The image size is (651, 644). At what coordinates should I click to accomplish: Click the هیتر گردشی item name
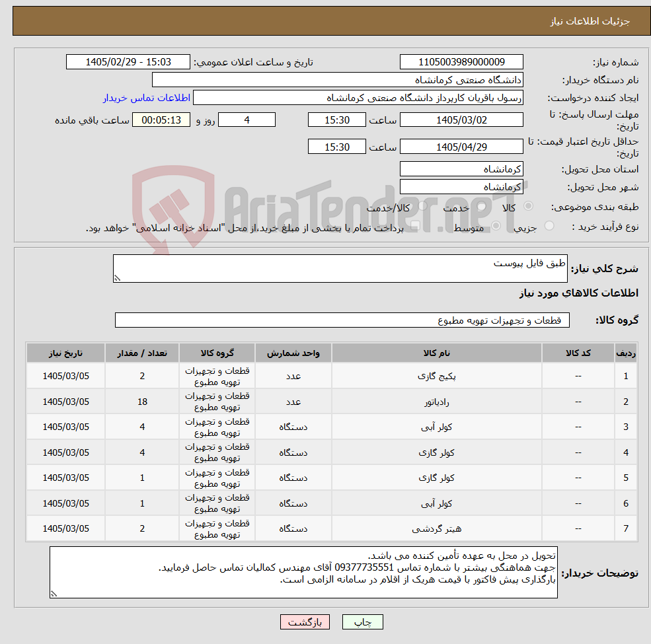pos(437,529)
